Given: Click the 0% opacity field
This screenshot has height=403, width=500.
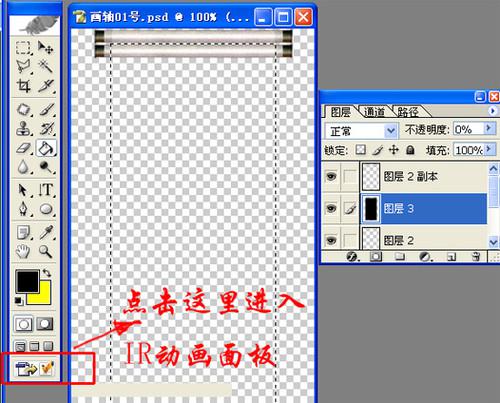Looking at the screenshot, I should [468, 129].
